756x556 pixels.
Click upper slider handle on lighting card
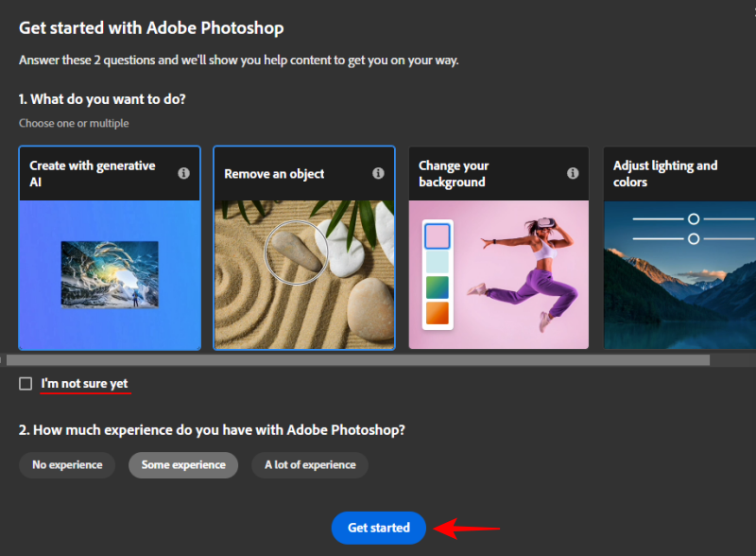point(694,219)
